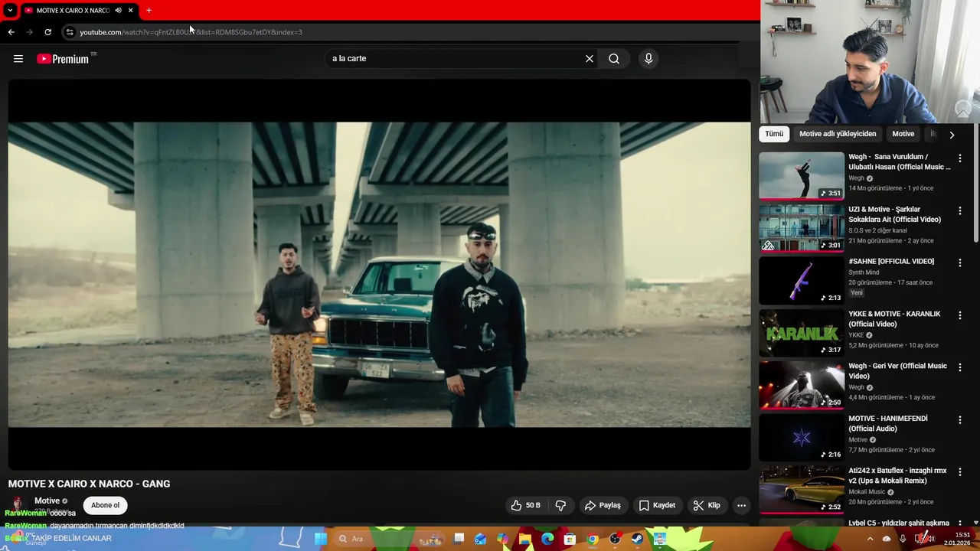980x551 pixels.
Task: Open options for inzaghi rmx video
Action: 960,472
